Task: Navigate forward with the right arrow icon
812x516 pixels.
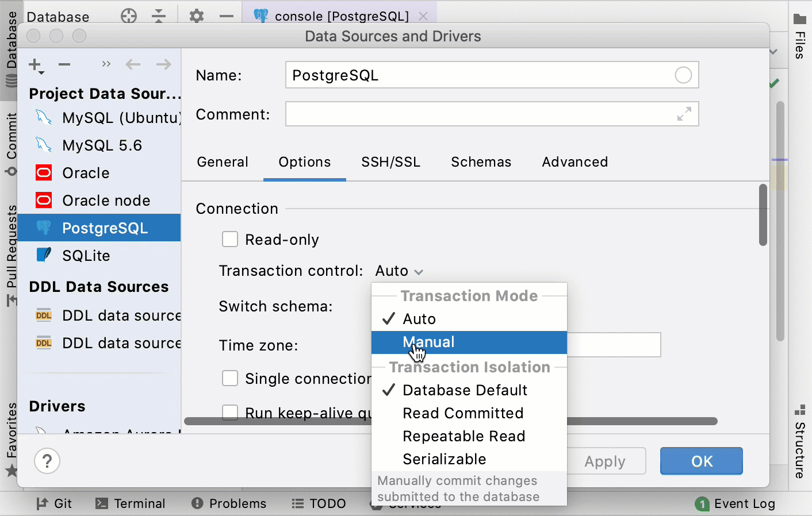Action: pyautogui.click(x=164, y=64)
